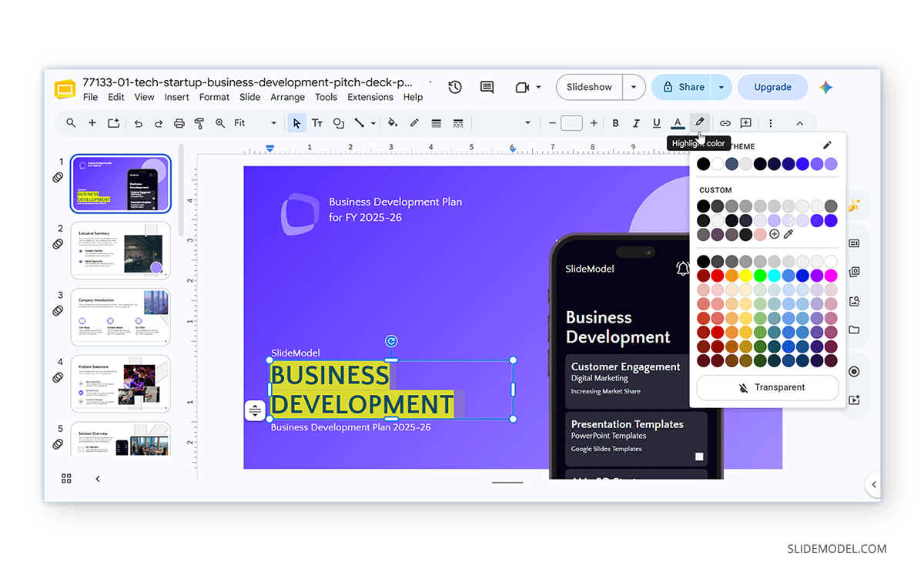
Task: Open the Google Slides home logo
Action: coord(65,89)
